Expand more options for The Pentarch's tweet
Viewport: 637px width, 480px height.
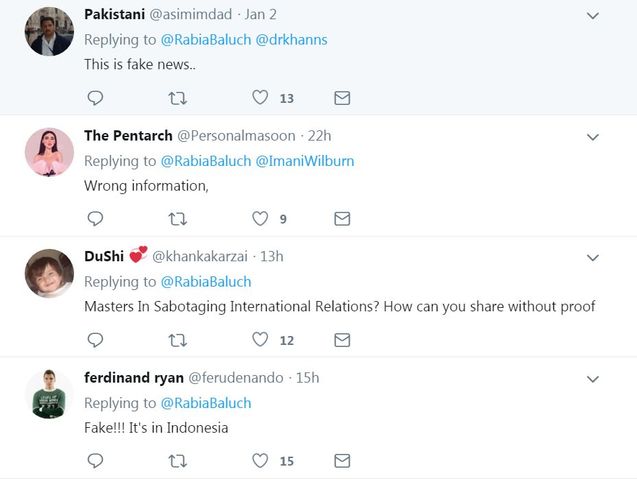coord(592,136)
